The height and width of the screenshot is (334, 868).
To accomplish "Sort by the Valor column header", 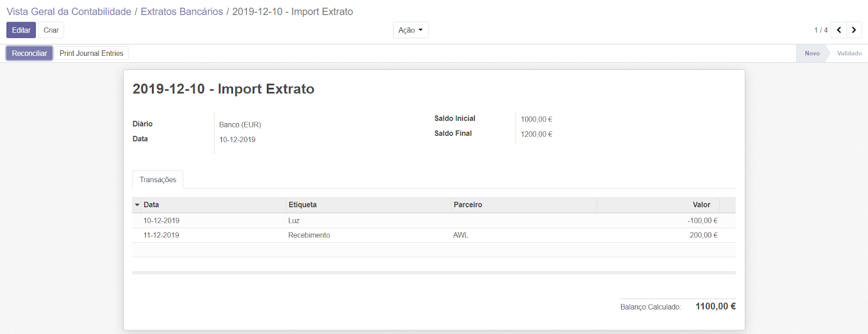I will pos(701,205).
